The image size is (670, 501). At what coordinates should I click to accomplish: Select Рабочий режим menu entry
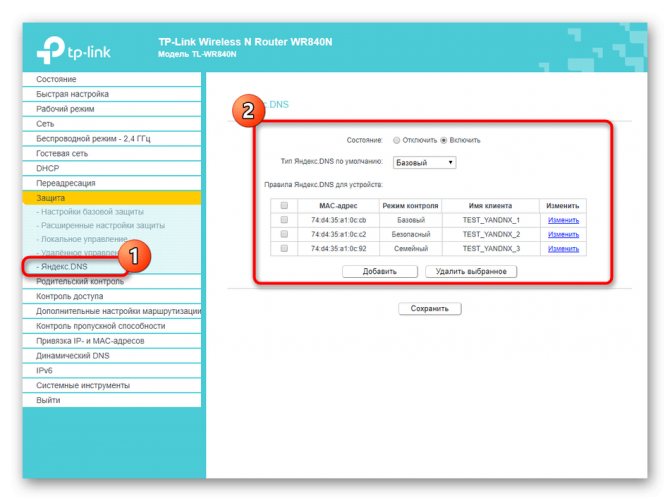[112, 109]
